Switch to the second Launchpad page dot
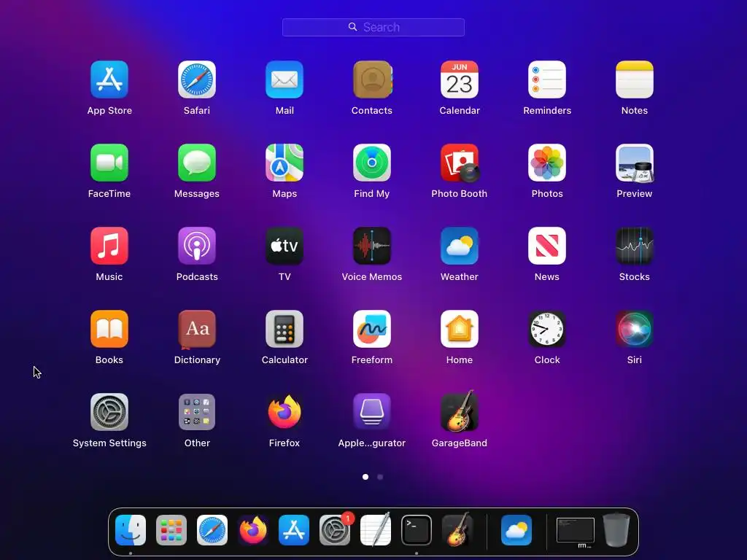Screen dimensions: 747x560 (x=380, y=477)
